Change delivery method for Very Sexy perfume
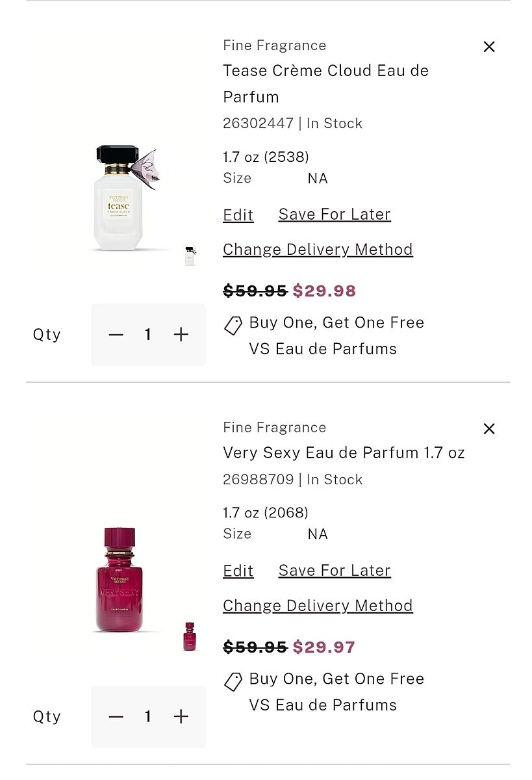 [x=318, y=606]
